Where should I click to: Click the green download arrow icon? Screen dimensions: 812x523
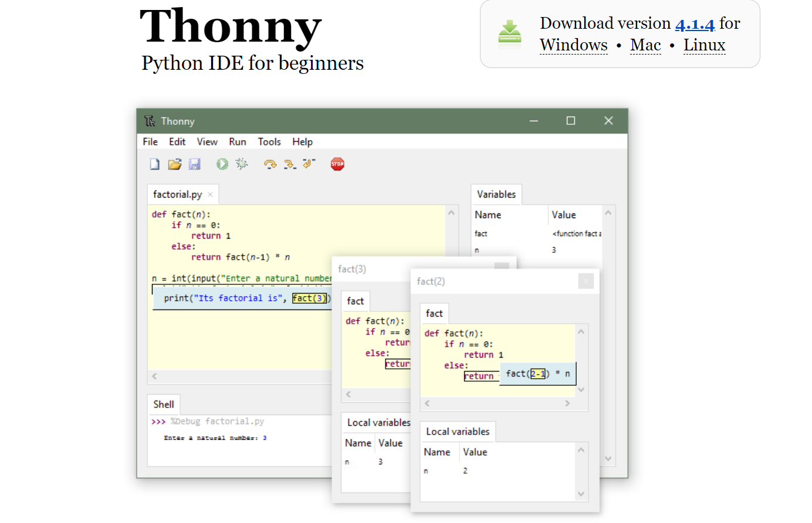coord(510,32)
